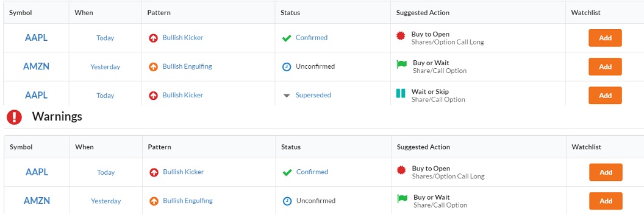Click Bullish Engulfing link in Warnings table
644x224 pixels.
coord(188,201)
